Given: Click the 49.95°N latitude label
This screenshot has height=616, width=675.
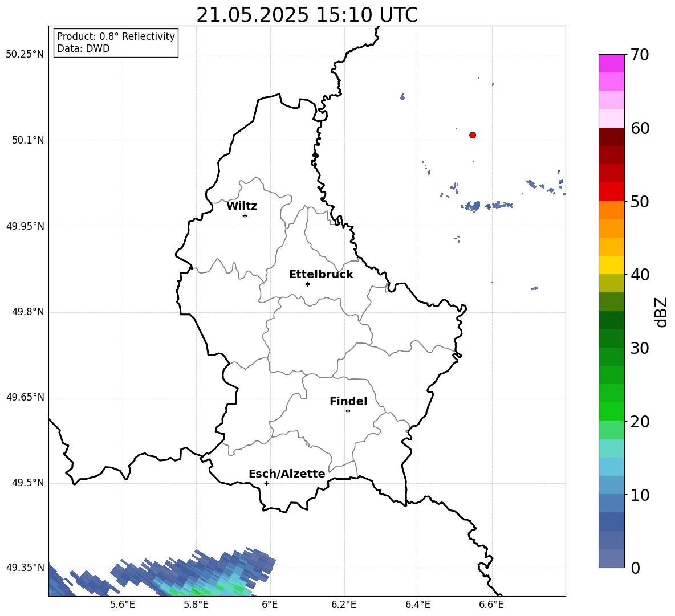Looking at the screenshot, I should pyautogui.click(x=25, y=226).
